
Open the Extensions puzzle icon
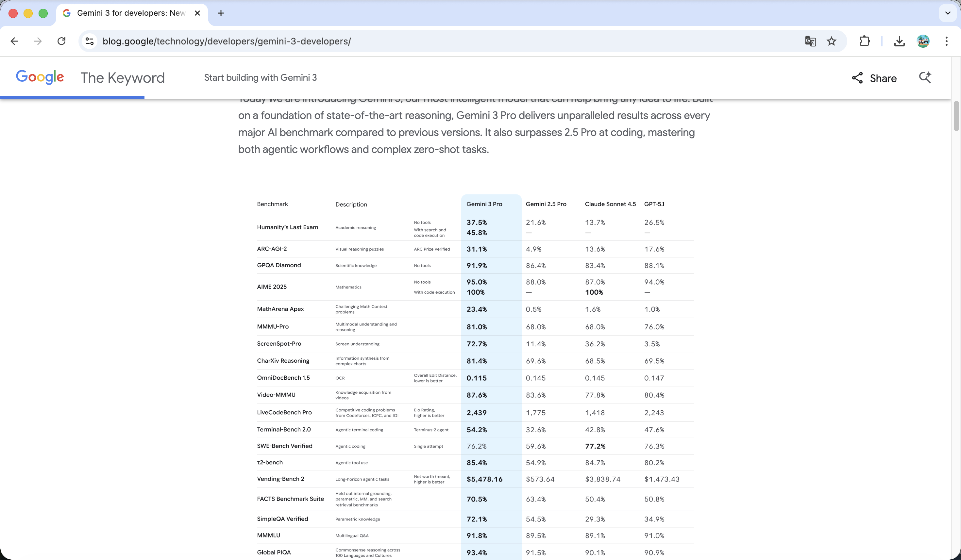coord(865,41)
